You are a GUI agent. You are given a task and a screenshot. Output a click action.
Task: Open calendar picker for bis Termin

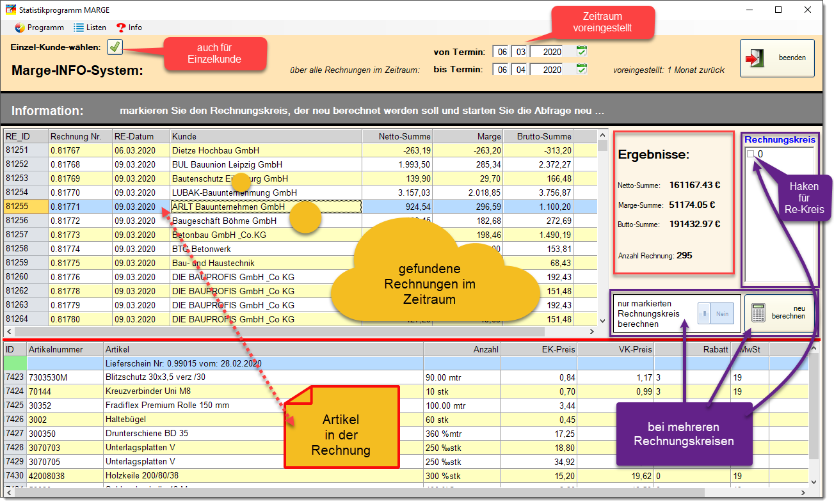click(581, 69)
